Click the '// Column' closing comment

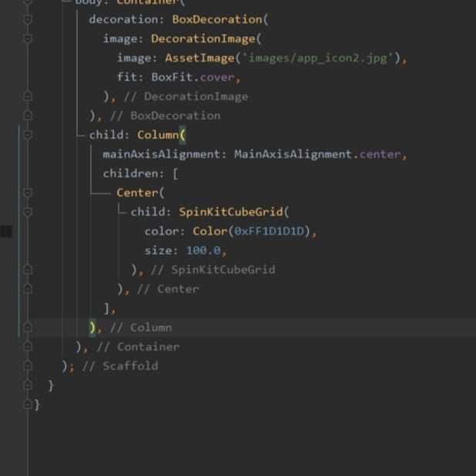click(141, 327)
